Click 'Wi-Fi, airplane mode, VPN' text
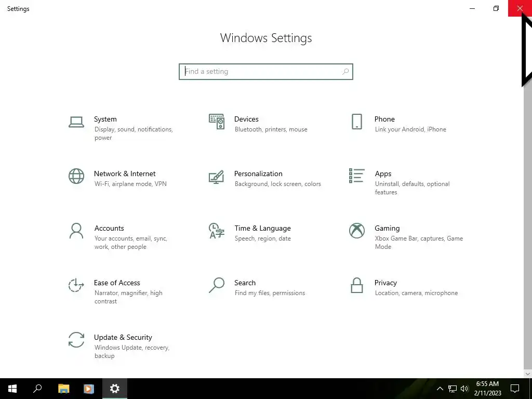532x399 pixels. 130,184
